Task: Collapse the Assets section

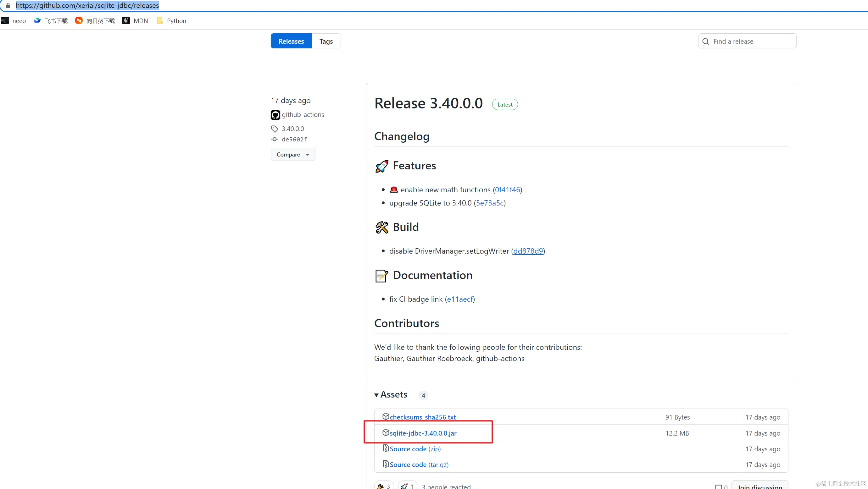Action: (x=391, y=395)
